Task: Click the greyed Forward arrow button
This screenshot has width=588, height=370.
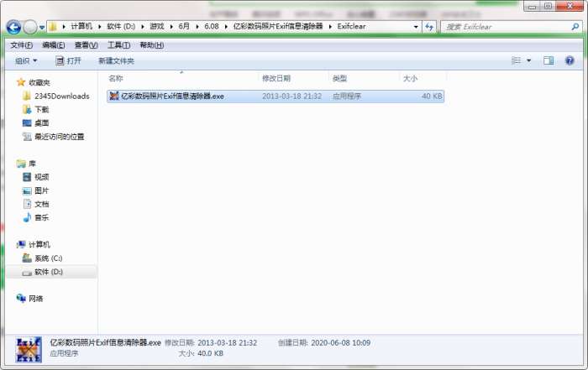Action: [30, 27]
